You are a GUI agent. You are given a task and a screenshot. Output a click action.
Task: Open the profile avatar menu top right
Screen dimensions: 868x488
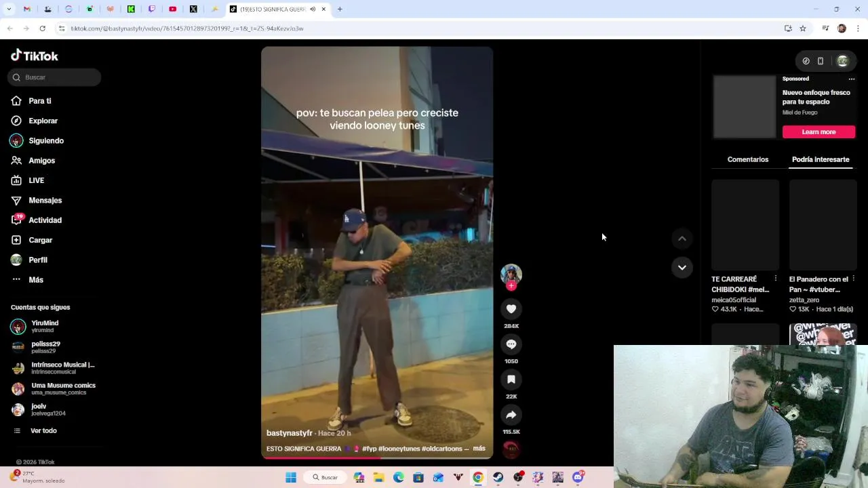click(842, 61)
